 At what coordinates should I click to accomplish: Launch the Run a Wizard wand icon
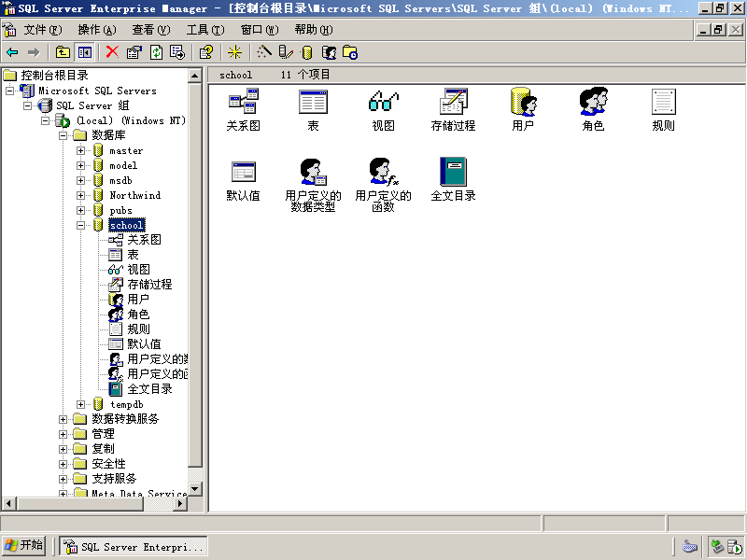click(x=264, y=52)
